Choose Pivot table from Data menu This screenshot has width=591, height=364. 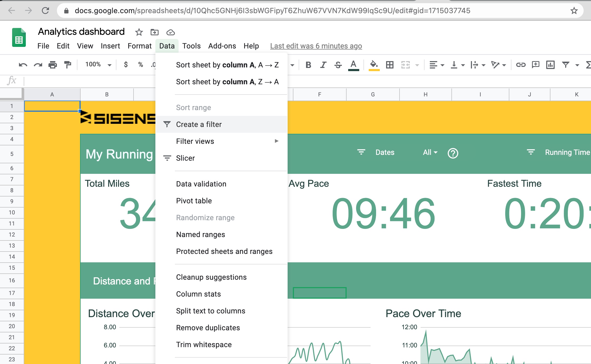click(x=194, y=201)
